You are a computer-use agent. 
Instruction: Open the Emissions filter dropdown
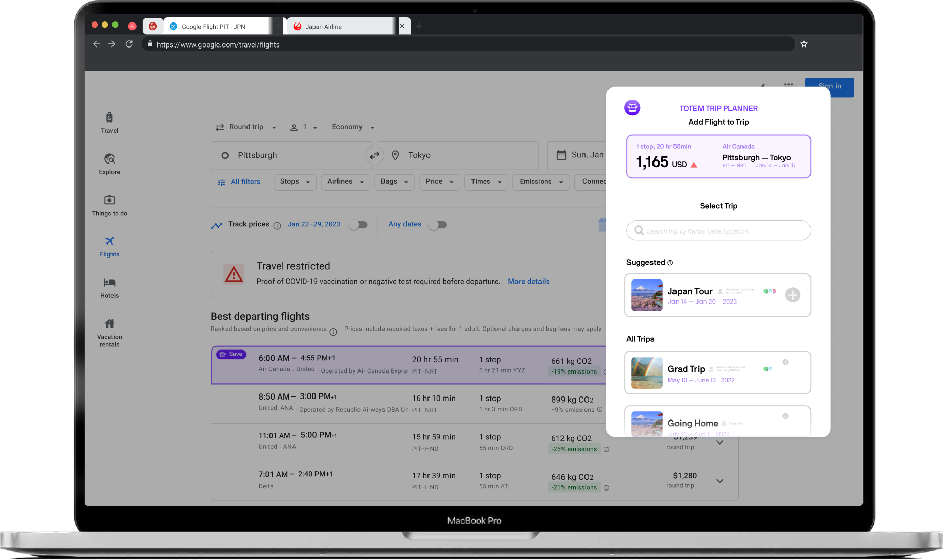541,182
